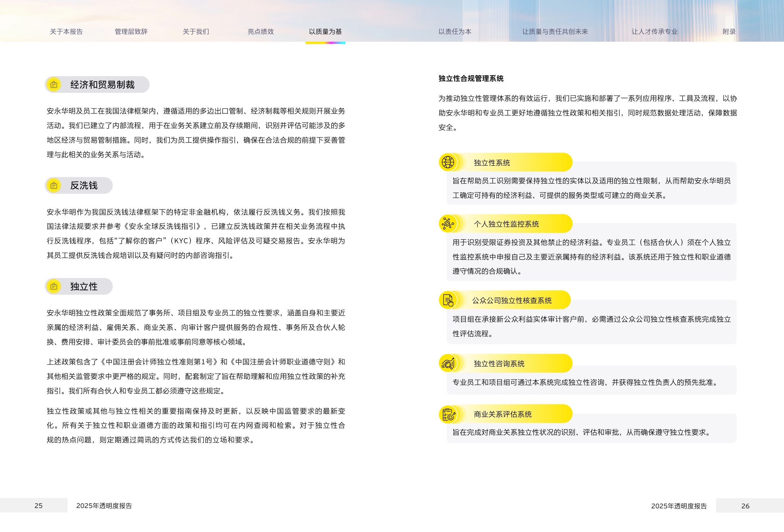This screenshot has width=784, height=532.
Task: Click the 独立性合规管理系统 bold heading
Action: pos(471,79)
